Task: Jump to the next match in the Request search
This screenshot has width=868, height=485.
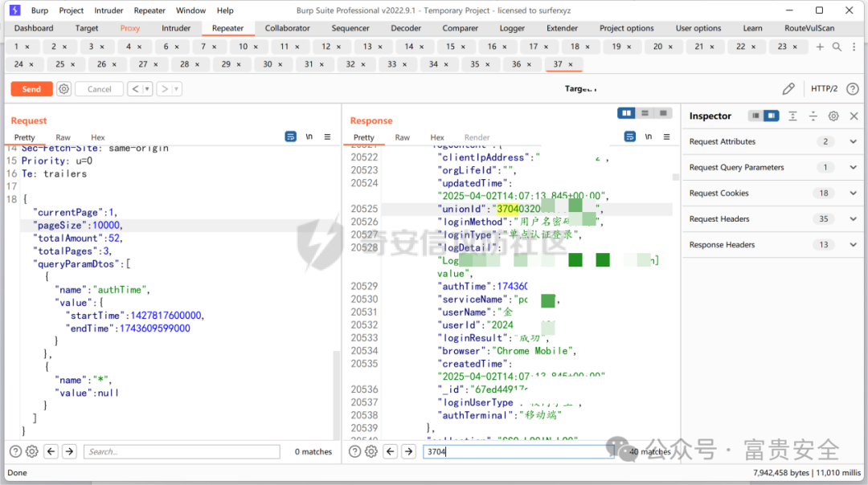Action: (69, 452)
